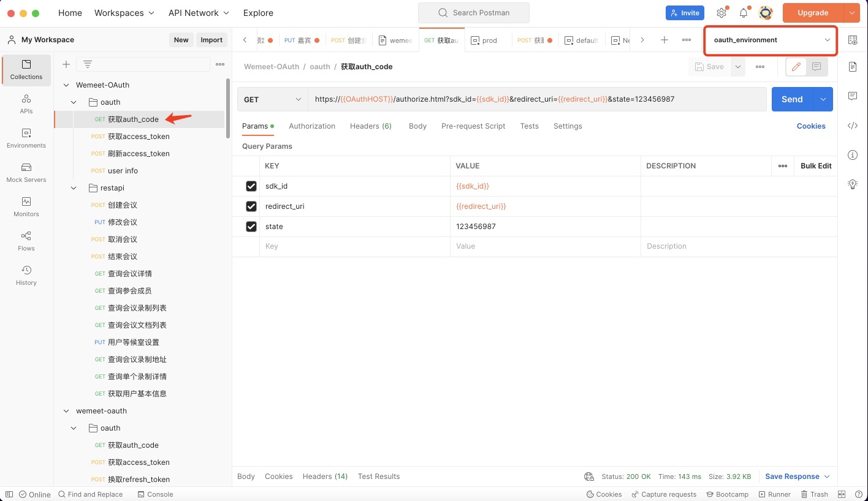The image size is (868, 501).
Task: Open the prod environment tab
Action: (489, 40)
